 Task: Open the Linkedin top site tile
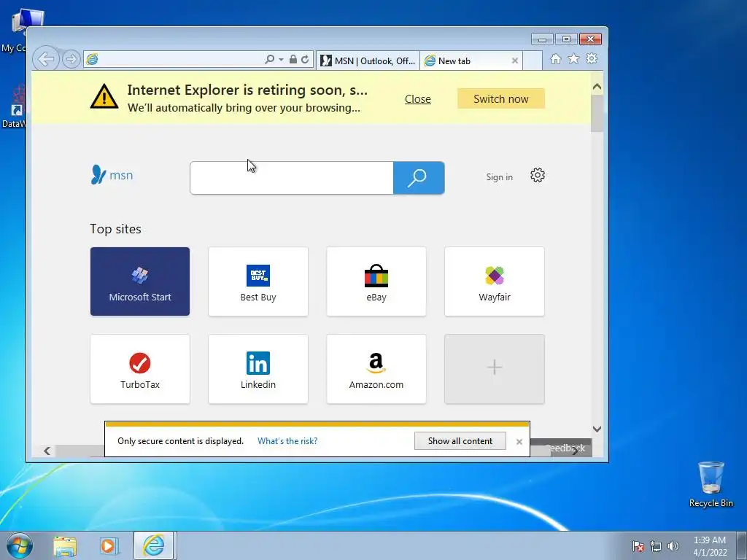click(x=258, y=369)
